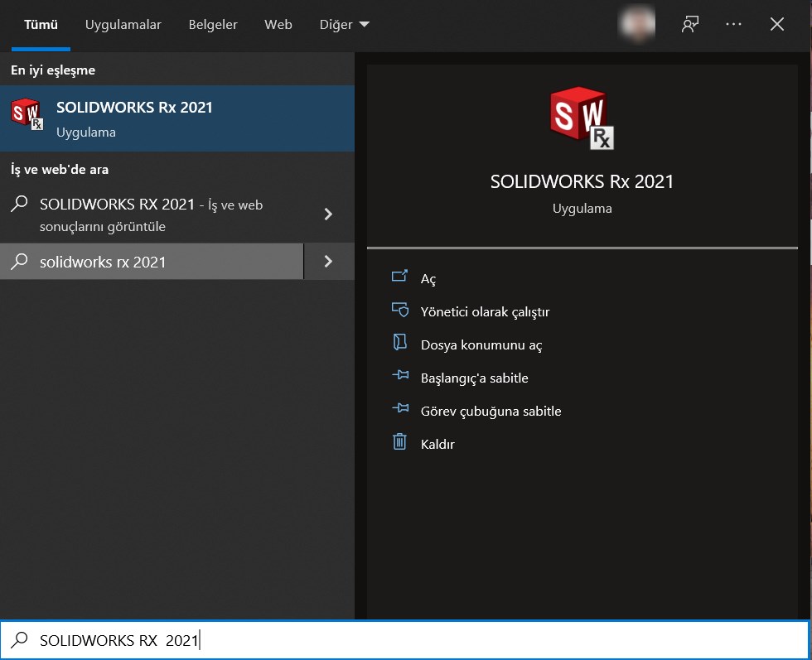The width and height of the screenshot is (812, 660).
Task: Click the magnifier icon beside 'solidworks rx 2021' suggestion
Action: coord(19,261)
